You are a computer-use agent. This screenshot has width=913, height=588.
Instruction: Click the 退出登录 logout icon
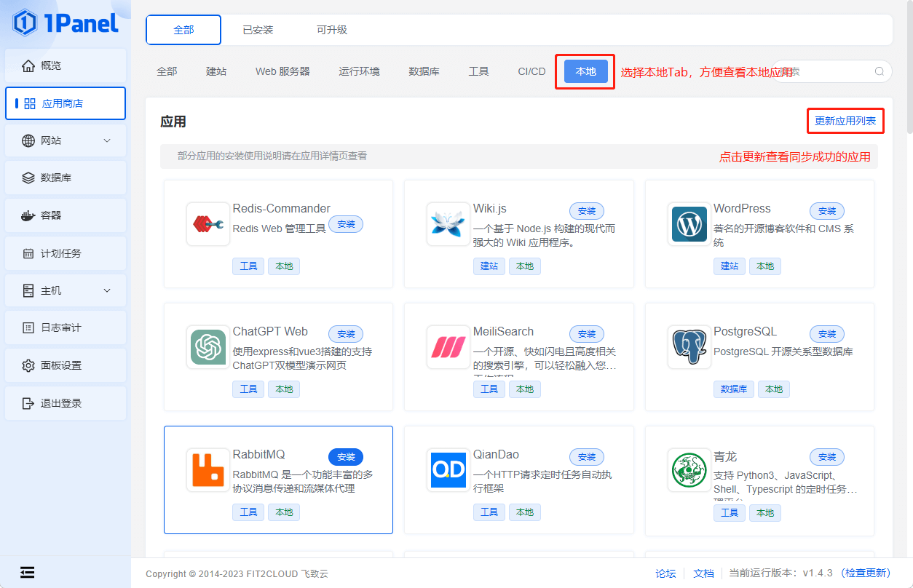(x=28, y=403)
